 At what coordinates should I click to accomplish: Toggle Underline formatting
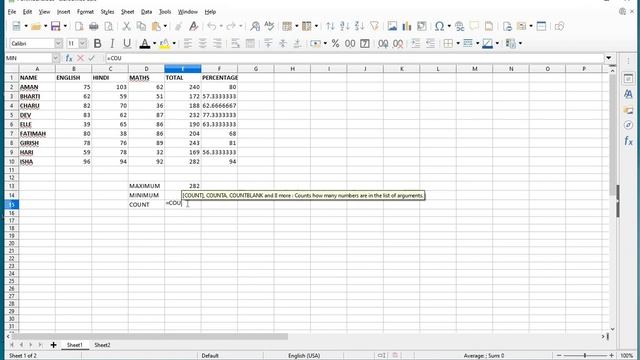[x=127, y=44]
